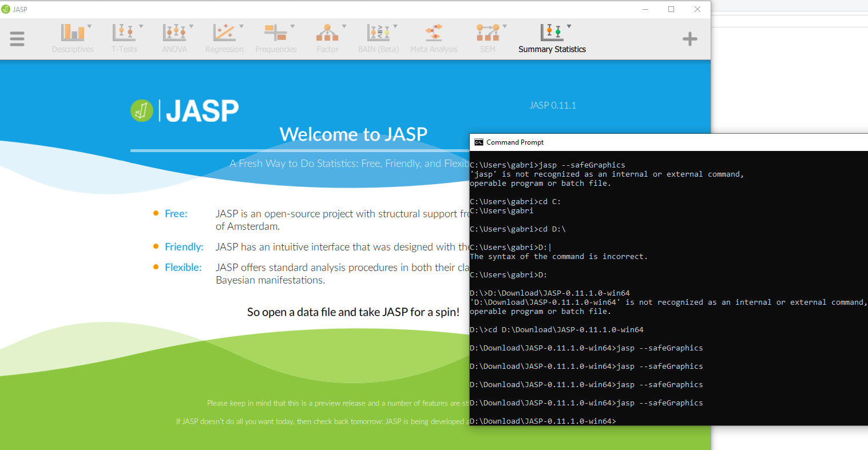868x450 pixels.
Task: Click the 'Flexible:' bullet label
Action: (x=183, y=268)
